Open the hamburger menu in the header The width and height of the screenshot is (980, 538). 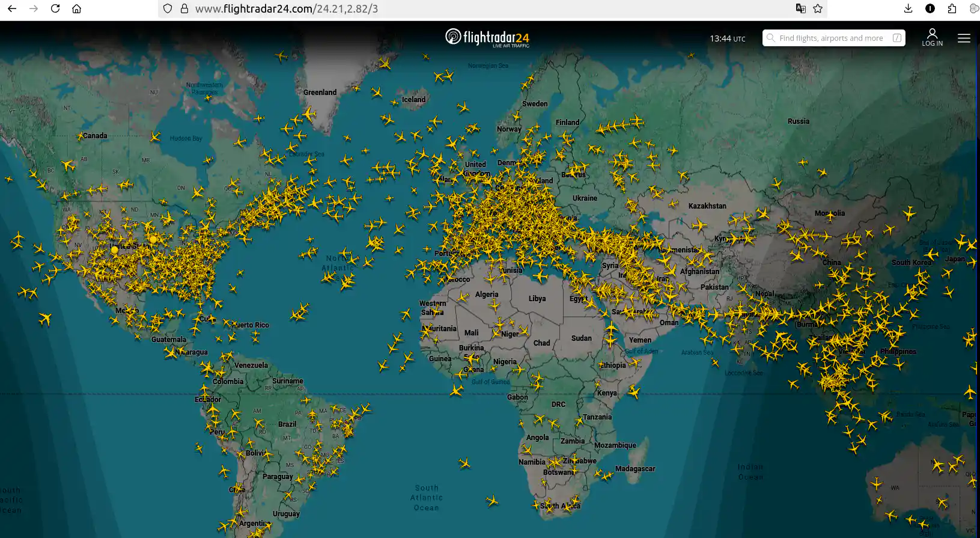[964, 38]
